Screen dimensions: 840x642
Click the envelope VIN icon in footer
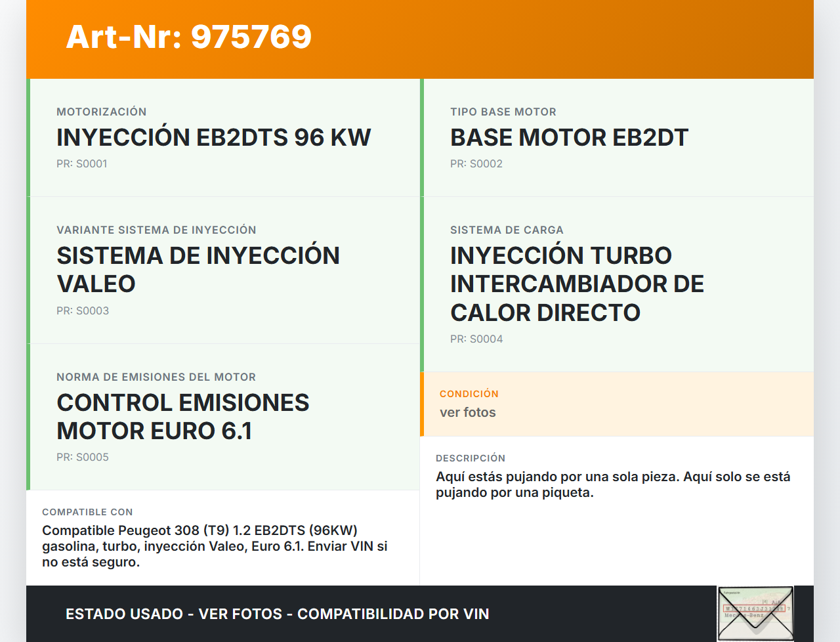coord(755,614)
